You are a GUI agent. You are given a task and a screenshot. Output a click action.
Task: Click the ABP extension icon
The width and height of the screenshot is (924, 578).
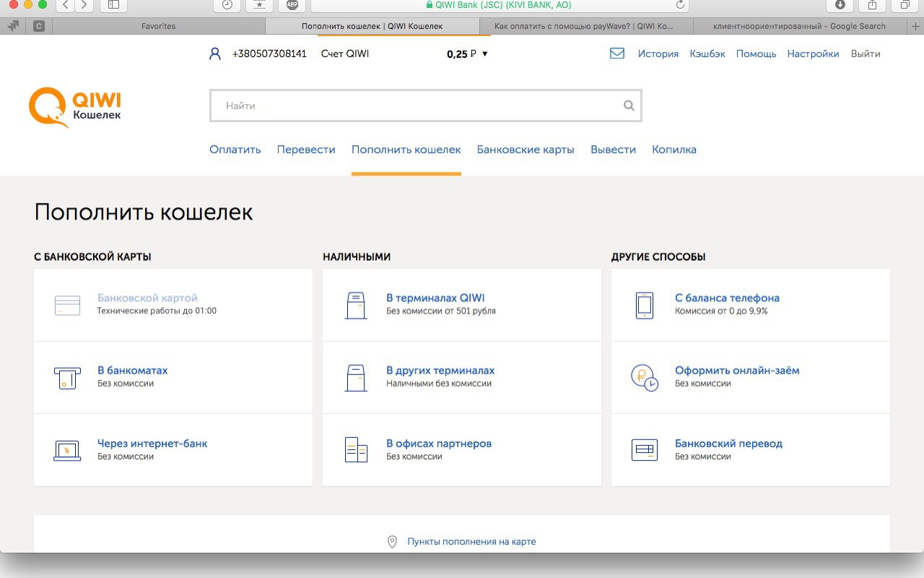pos(292,5)
